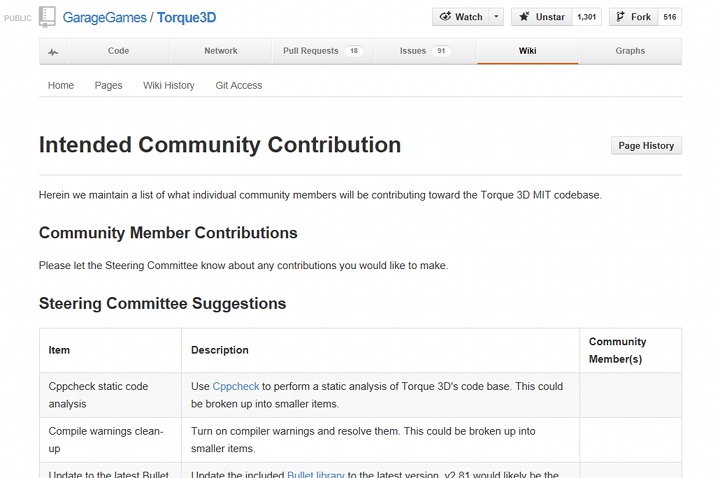This screenshot has width=720, height=478.
Task: Click the repository book icon
Action: pos(47,17)
